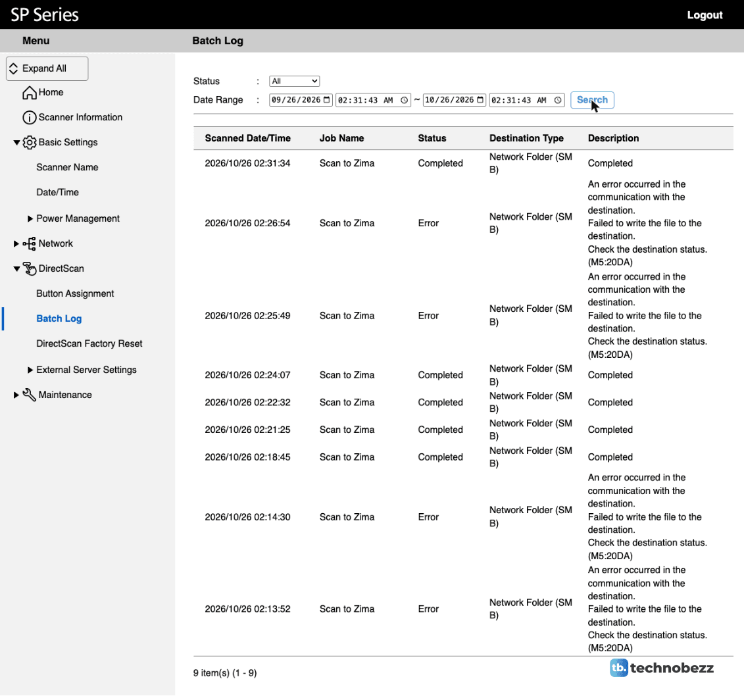Open Date/Time settings page

[x=57, y=192]
